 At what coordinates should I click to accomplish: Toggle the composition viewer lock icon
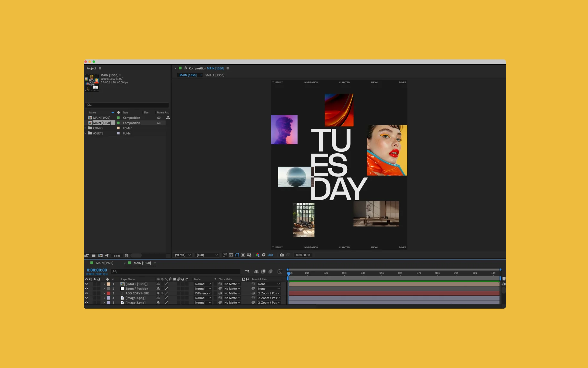(186, 68)
